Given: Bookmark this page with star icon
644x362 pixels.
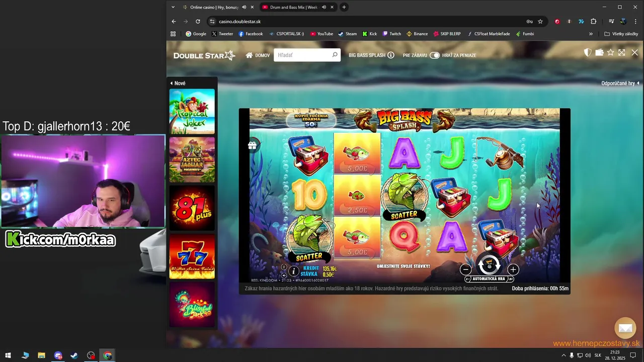Looking at the screenshot, I should [x=540, y=22].
